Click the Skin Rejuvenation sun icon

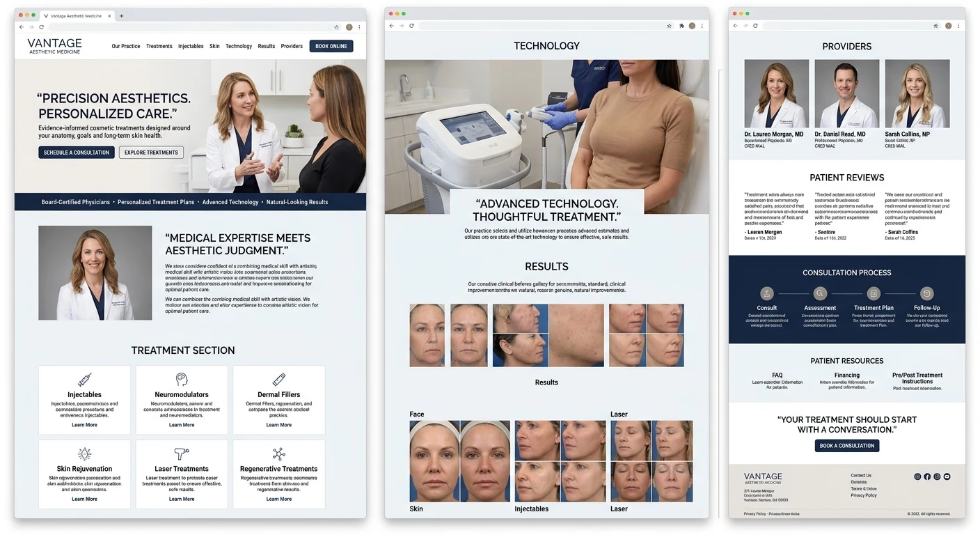point(84,454)
